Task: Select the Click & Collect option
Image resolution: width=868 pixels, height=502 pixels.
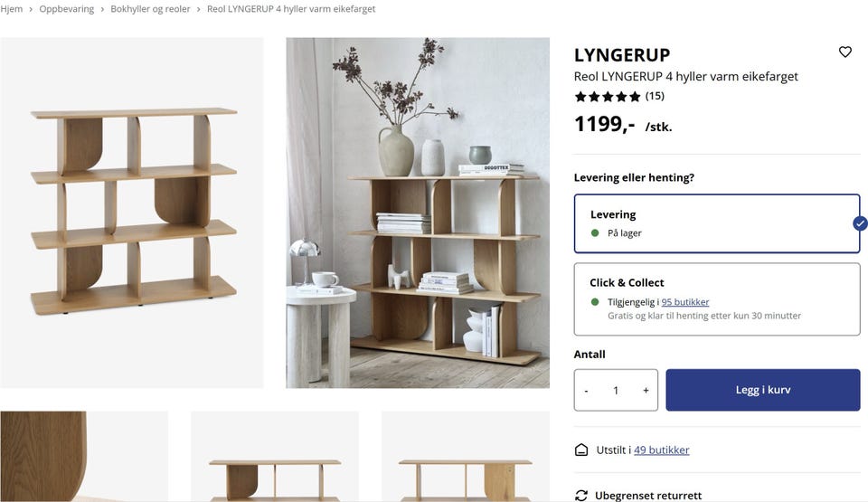Action: [717, 299]
